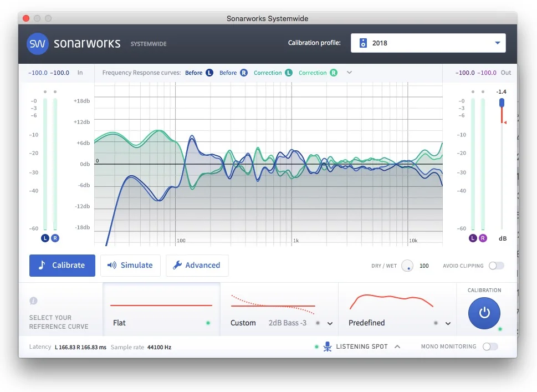Click the Calibrate button
537x392 pixels.
click(62, 265)
